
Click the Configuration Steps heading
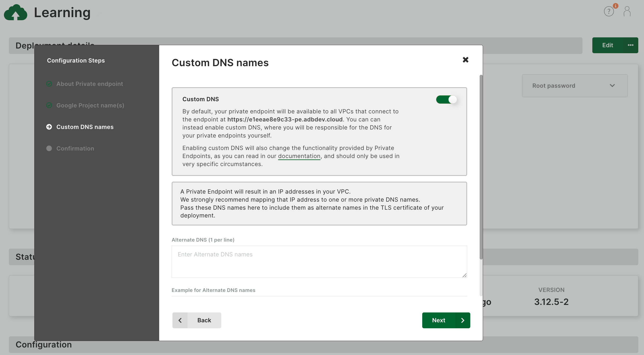pos(76,60)
